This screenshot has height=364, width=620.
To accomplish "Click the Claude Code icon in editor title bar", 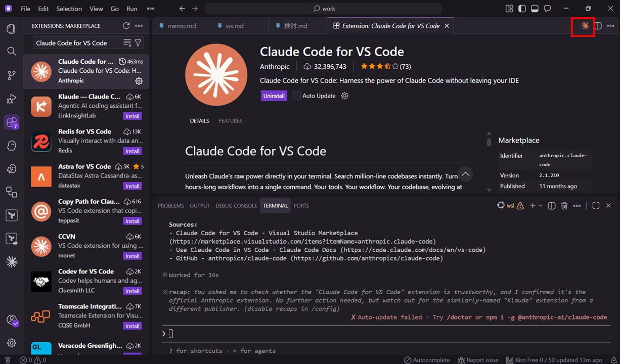I will tap(585, 26).
